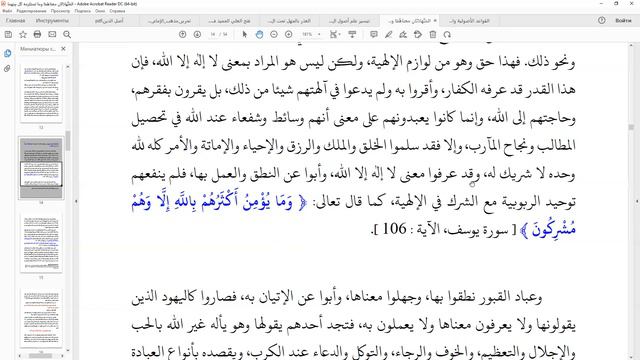Click the Войти sign-in button
The height and width of the screenshot is (360, 640).
click(623, 20)
